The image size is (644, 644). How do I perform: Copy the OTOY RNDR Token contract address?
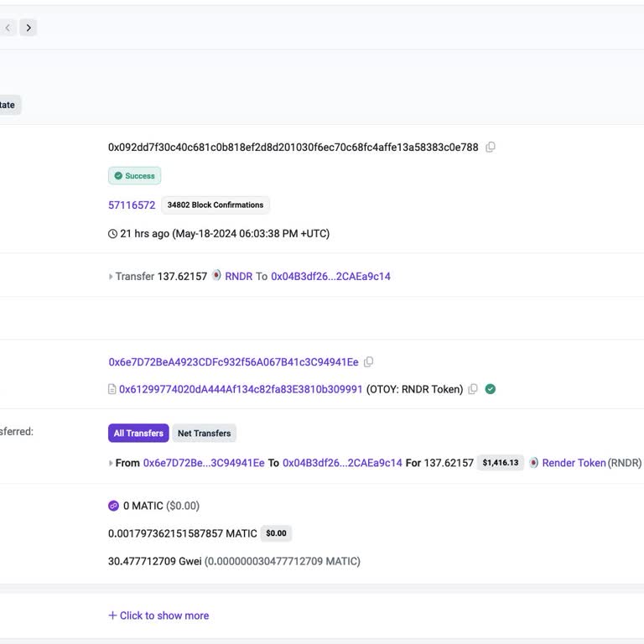click(x=473, y=389)
